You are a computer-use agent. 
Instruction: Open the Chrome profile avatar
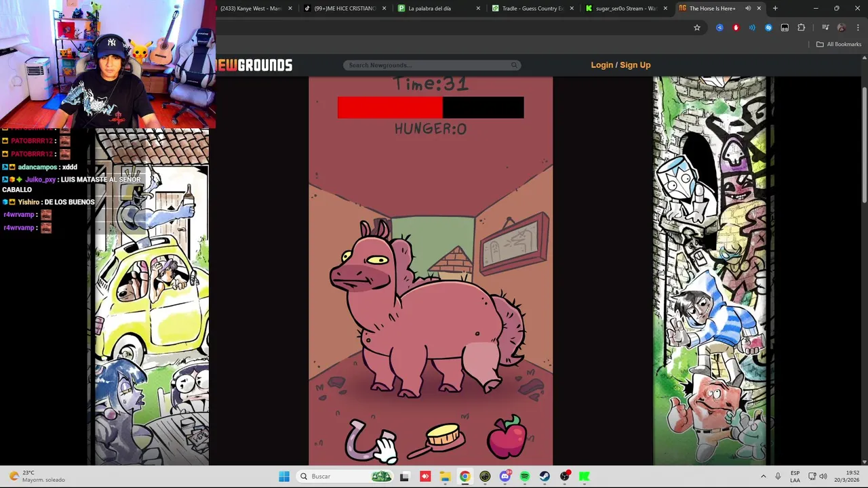(x=842, y=28)
